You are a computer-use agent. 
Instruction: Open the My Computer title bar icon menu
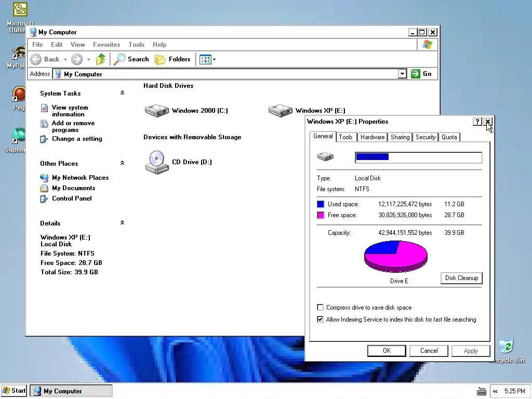tap(33, 32)
